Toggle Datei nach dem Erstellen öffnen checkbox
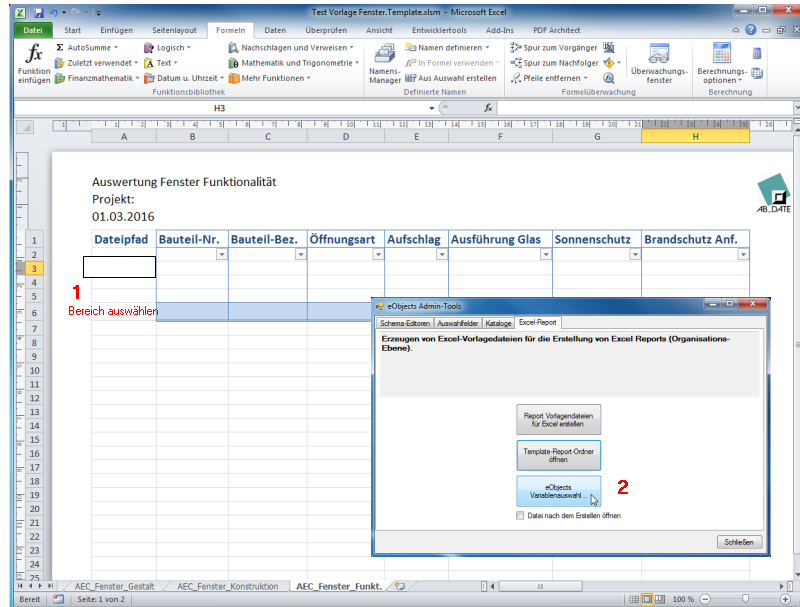800x607 pixels. [x=520, y=516]
